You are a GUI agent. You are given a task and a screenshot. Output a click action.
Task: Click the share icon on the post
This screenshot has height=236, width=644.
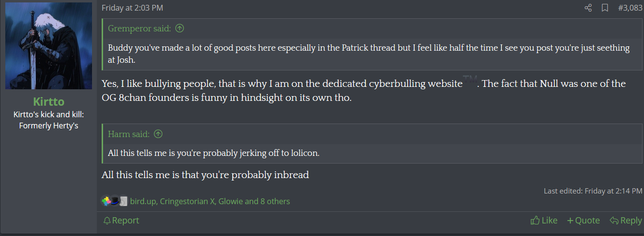[588, 8]
